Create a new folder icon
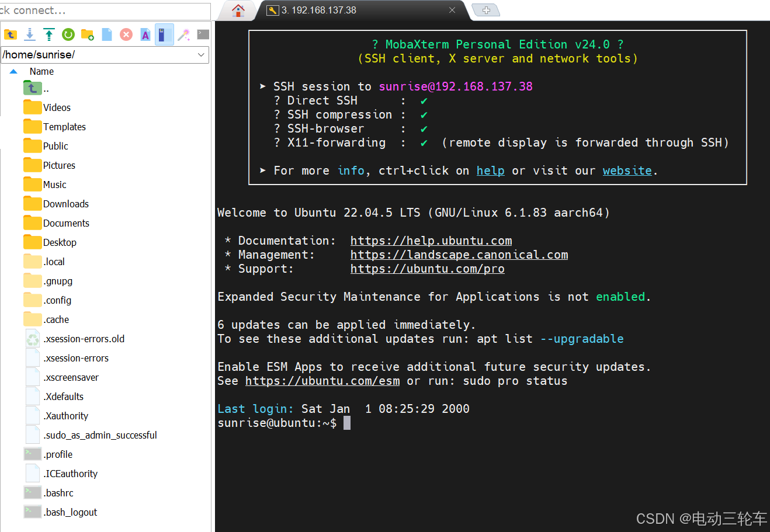 (88, 34)
